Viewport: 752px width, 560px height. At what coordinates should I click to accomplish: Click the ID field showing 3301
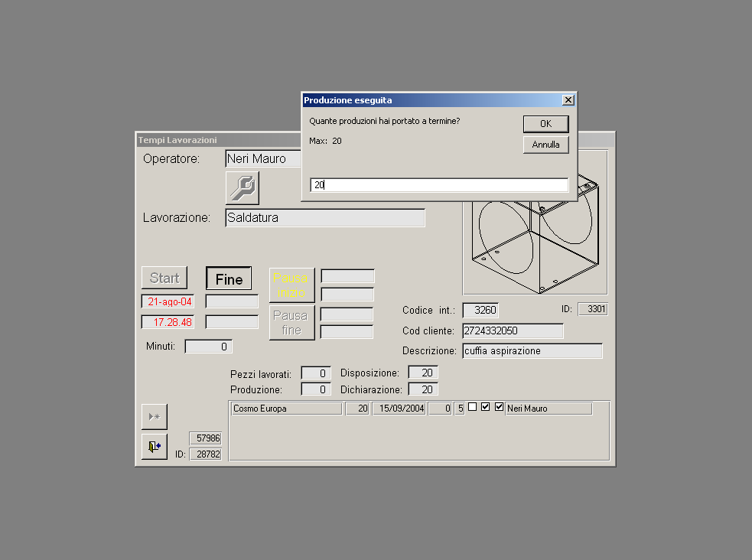[593, 309]
